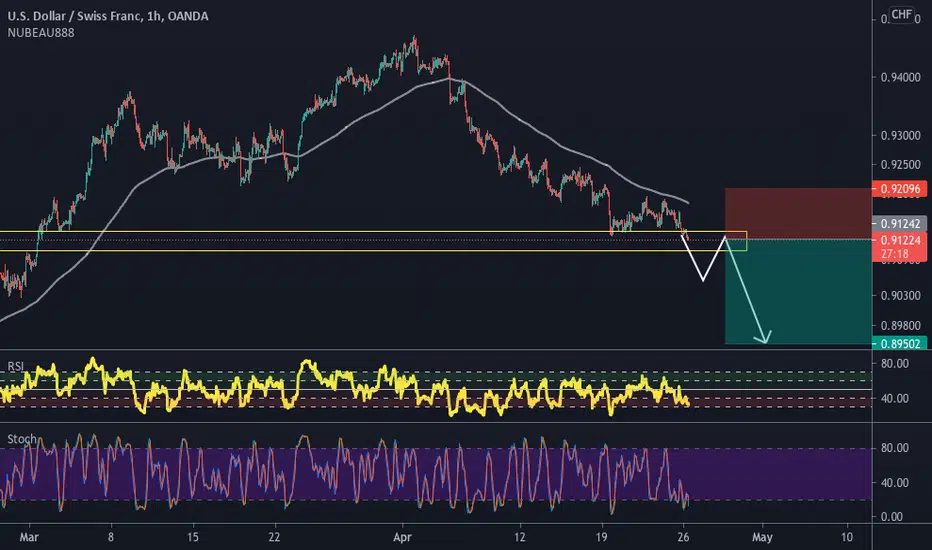Viewport: 932px width, 550px height.
Task: Click the 19 date label on time axis
Action: point(602,538)
